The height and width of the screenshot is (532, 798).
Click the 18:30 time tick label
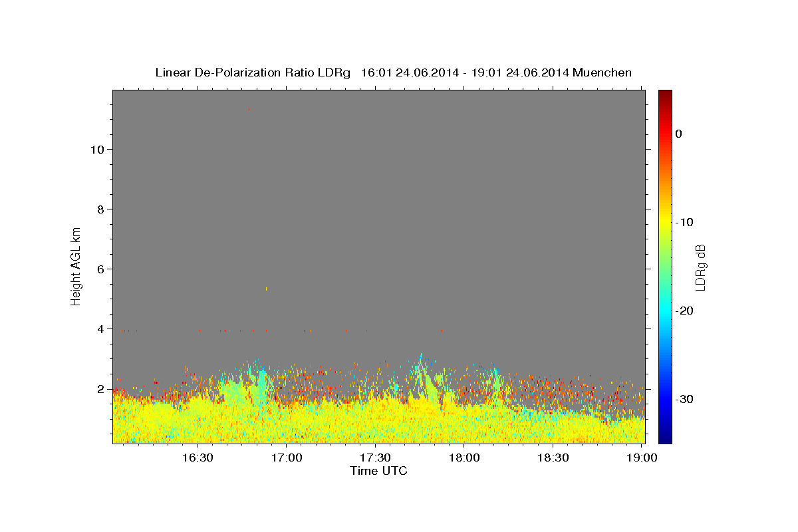click(x=553, y=458)
